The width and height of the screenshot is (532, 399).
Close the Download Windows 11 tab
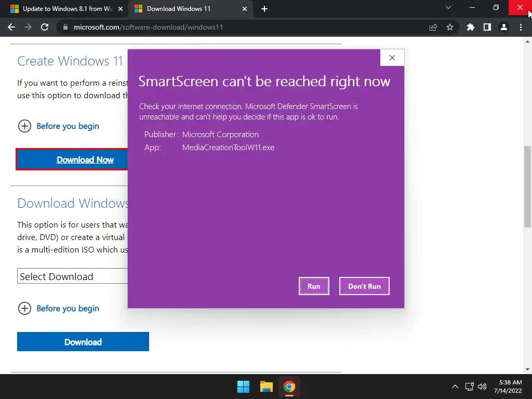pyautogui.click(x=245, y=9)
